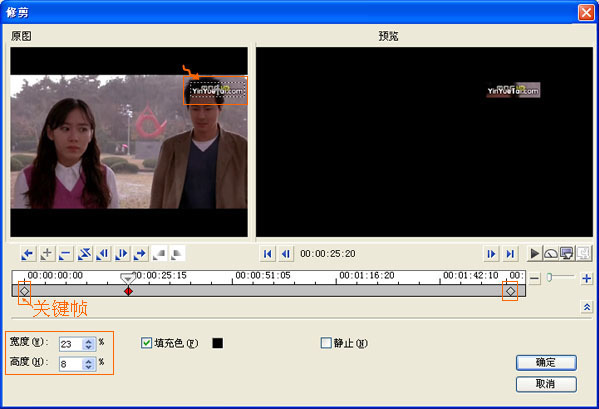Confirm with the 确定 button
599x409 pixels.
pyautogui.click(x=546, y=362)
